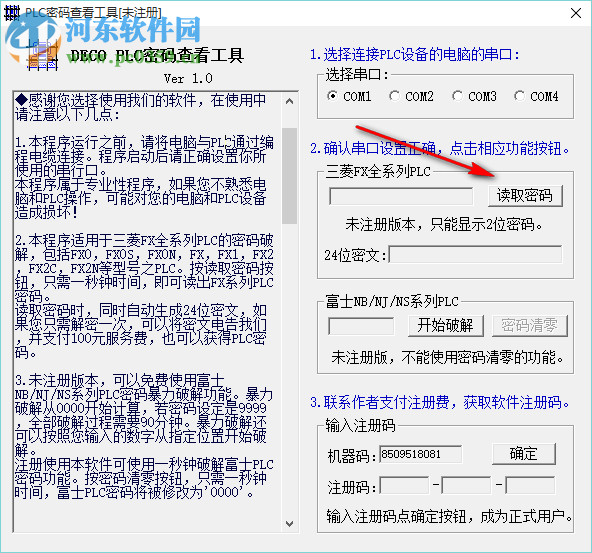Click the 注册码: label
The height and width of the screenshot is (553, 592).
pyautogui.click(x=352, y=487)
